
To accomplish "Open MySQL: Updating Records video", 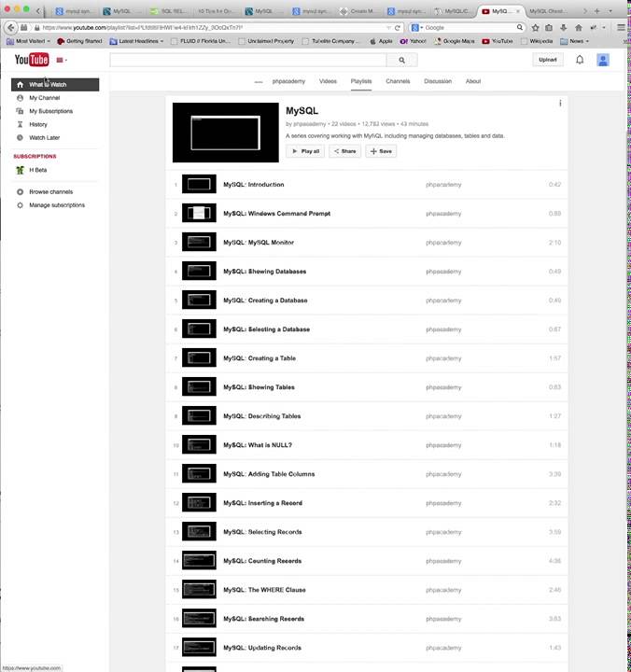I will [x=262, y=648].
